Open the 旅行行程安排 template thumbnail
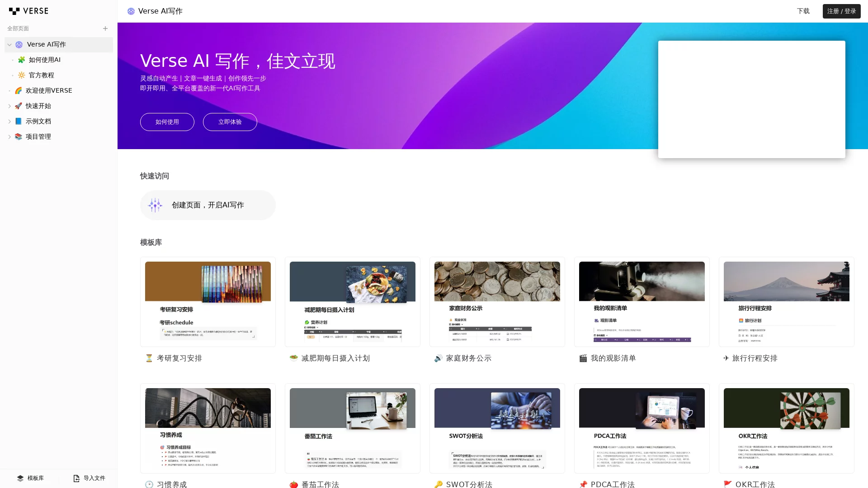This screenshot has height=488, width=868. coord(787,302)
